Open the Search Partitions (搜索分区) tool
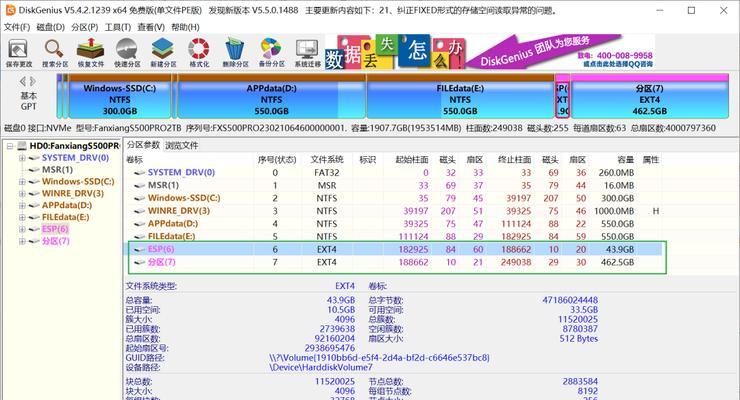740x400 pixels. pos(55,52)
